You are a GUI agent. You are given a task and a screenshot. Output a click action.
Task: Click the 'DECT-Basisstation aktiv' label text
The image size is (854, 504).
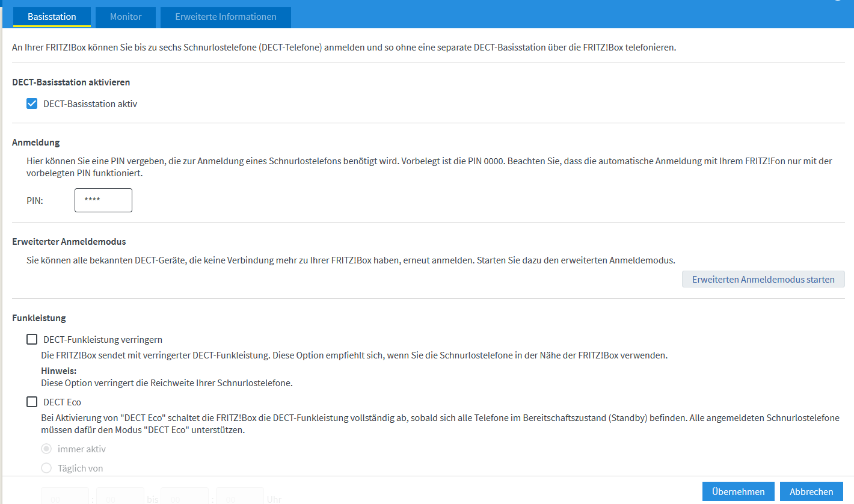[90, 104]
